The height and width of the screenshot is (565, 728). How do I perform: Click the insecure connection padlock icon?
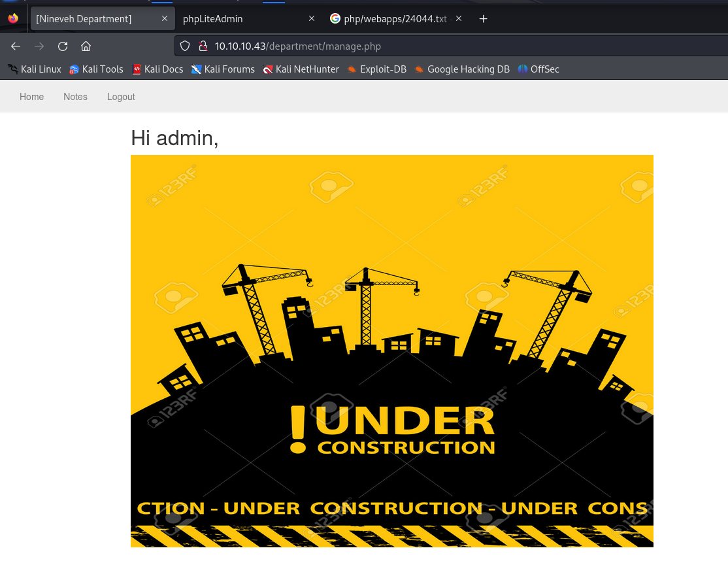click(x=203, y=46)
